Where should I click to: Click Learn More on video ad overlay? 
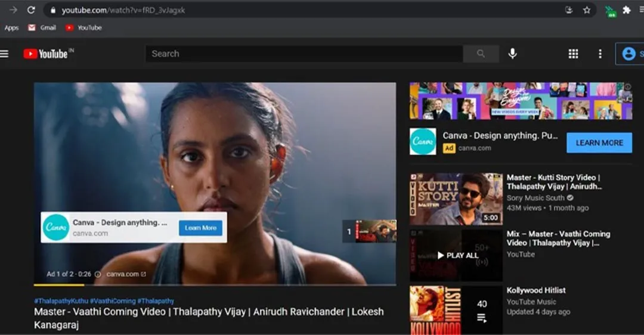200,228
